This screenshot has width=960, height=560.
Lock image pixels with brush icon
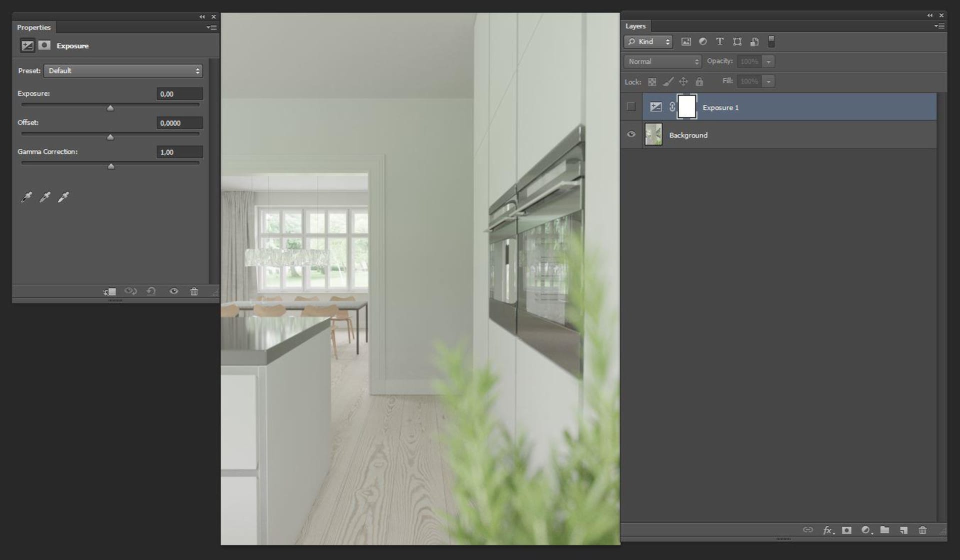[668, 81]
